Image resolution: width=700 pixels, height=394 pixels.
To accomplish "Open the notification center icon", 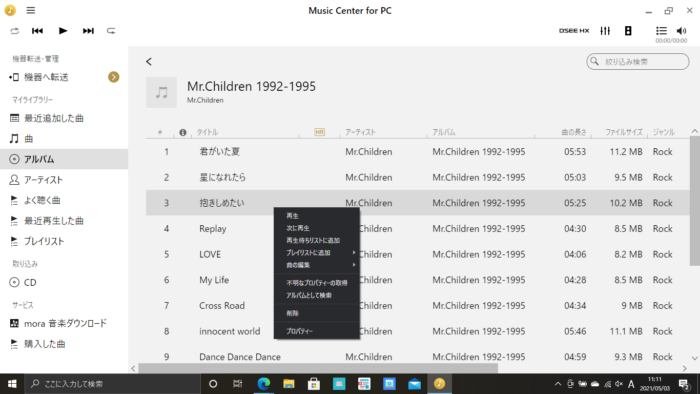I will (684, 384).
